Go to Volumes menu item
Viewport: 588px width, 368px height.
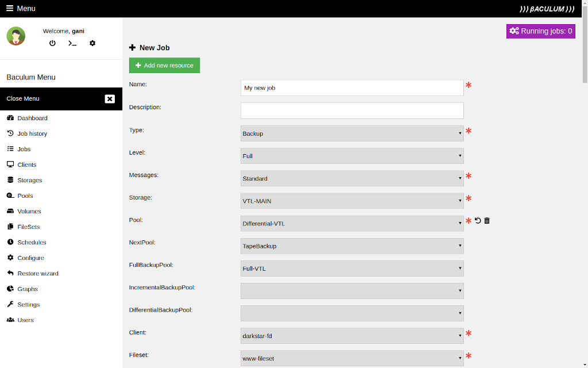(29, 211)
